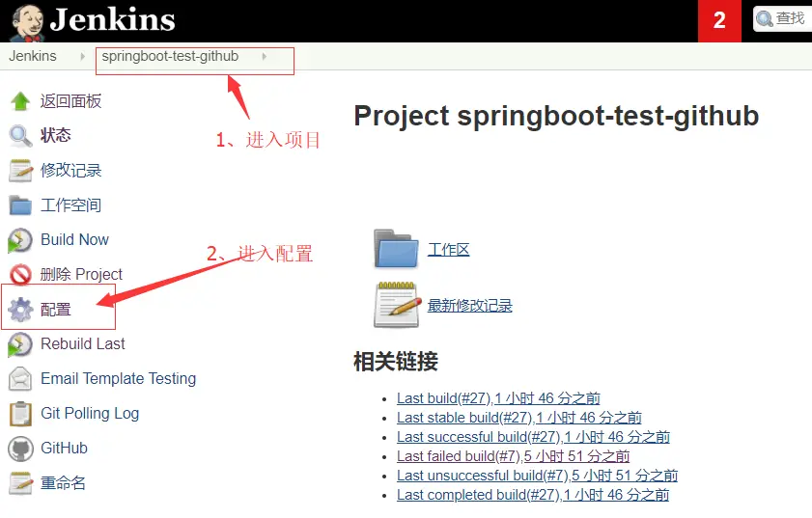Open Last build(#27) link
Screen dimensions: 812x518
click(x=498, y=398)
